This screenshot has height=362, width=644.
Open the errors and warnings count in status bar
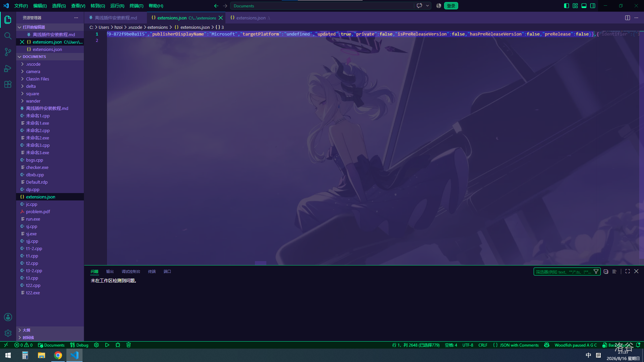(x=23, y=345)
